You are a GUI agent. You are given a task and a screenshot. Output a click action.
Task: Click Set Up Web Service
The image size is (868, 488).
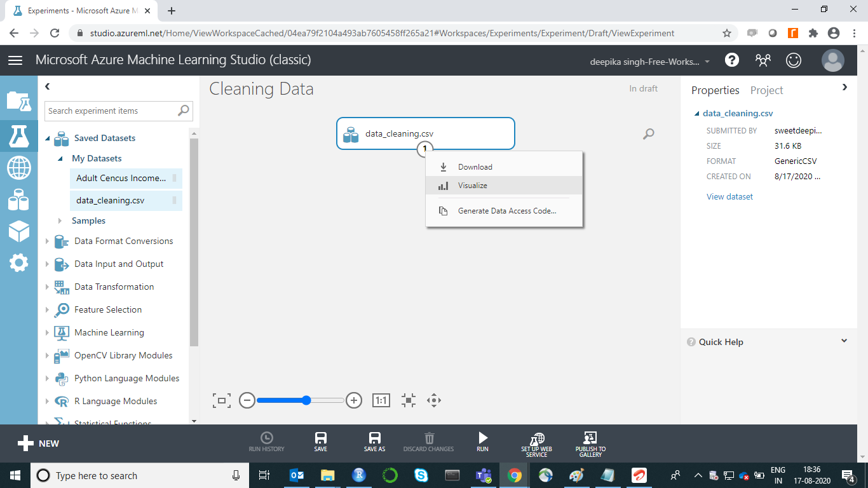(x=537, y=444)
